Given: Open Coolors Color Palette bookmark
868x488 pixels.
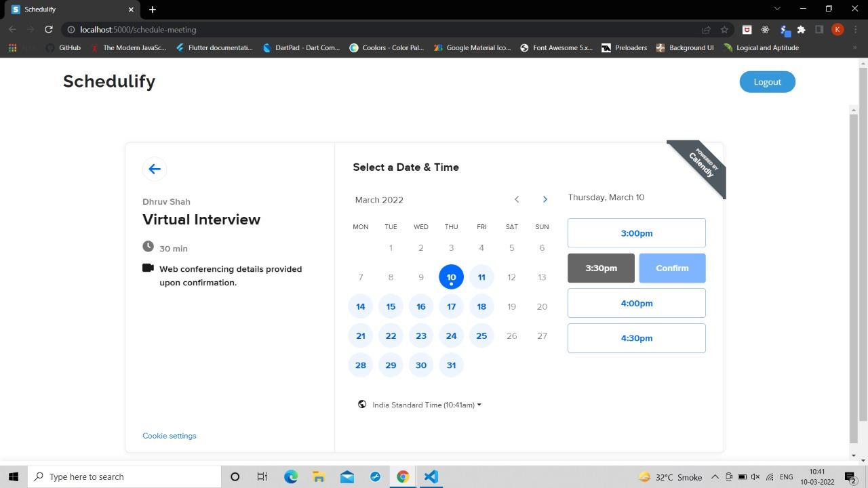Looking at the screenshot, I should click(387, 47).
